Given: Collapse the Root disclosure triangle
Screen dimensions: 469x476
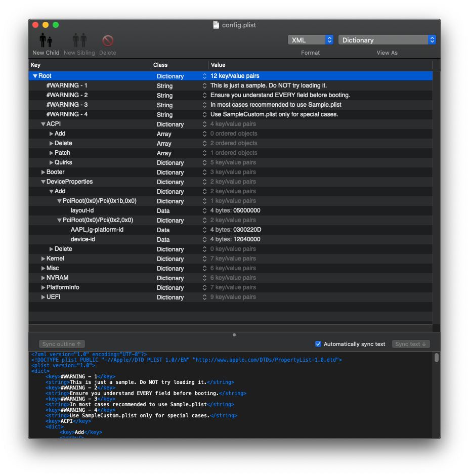Looking at the screenshot, I should 35,76.
